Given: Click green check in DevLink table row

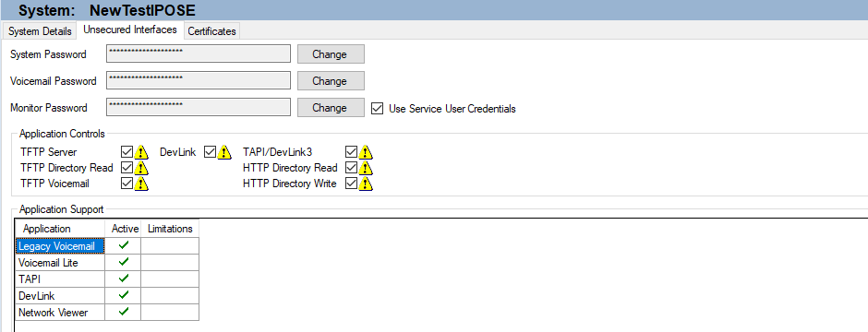Looking at the screenshot, I should tap(124, 294).
